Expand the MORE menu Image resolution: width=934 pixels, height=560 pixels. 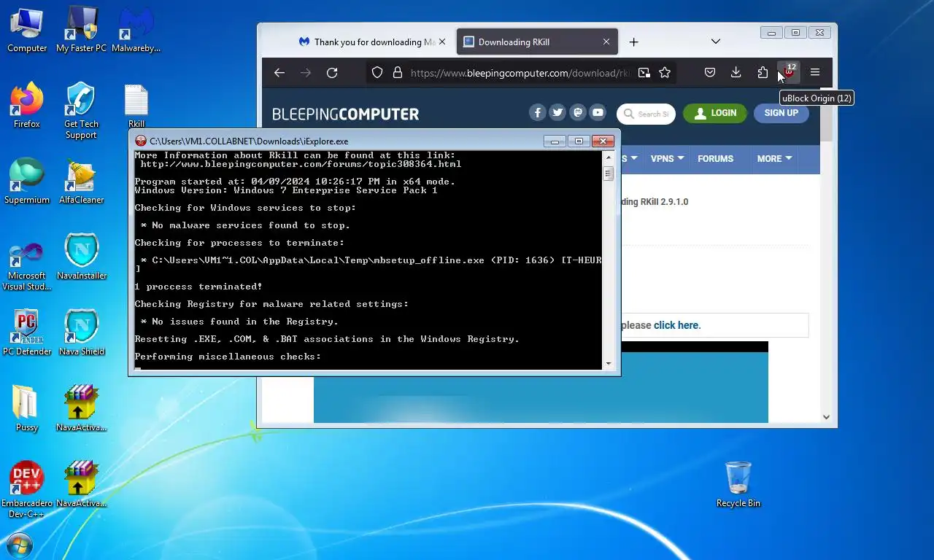pos(774,158)
